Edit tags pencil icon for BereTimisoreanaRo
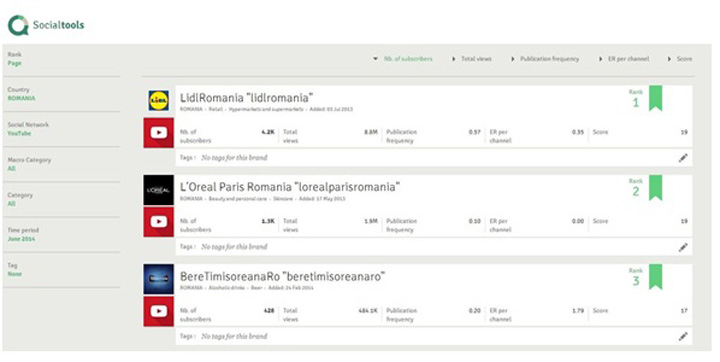 point(683,337)
